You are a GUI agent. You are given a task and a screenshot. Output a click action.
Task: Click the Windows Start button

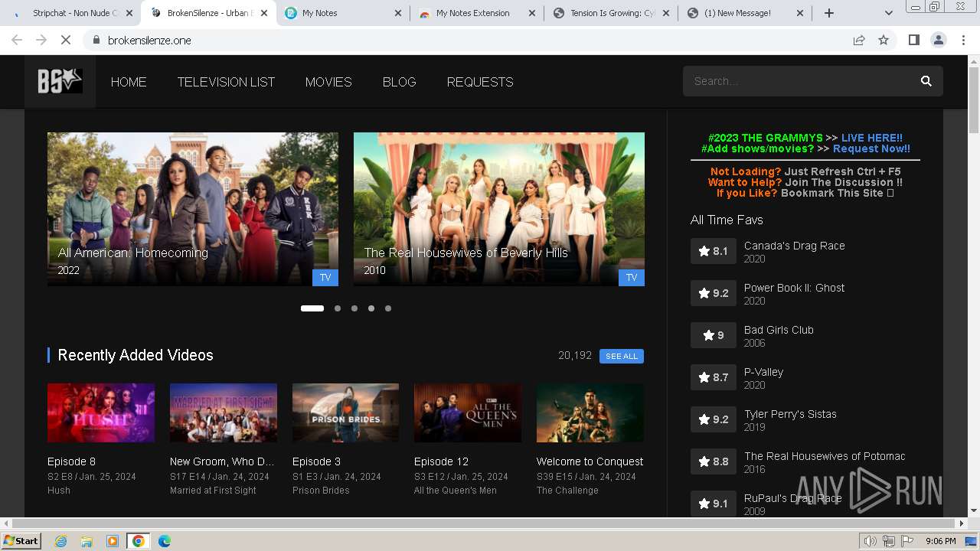[21, 541]
